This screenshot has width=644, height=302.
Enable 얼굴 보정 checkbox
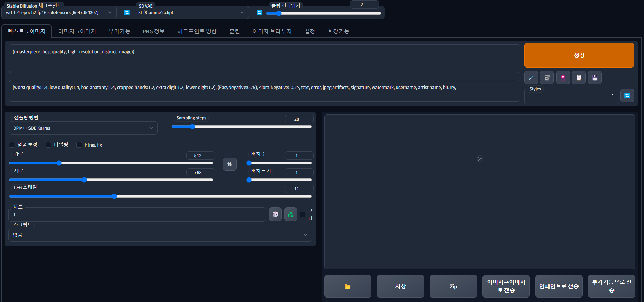[12, 145]
